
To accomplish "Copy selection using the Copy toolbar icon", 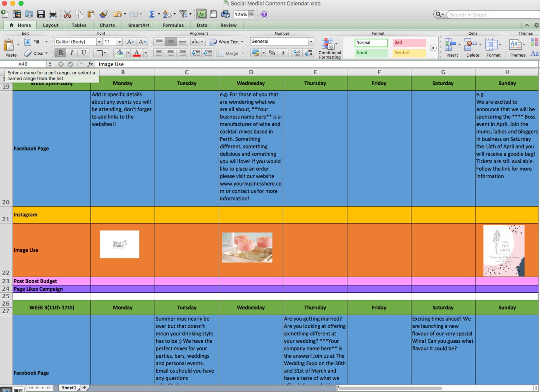I will tap(79, 14).
